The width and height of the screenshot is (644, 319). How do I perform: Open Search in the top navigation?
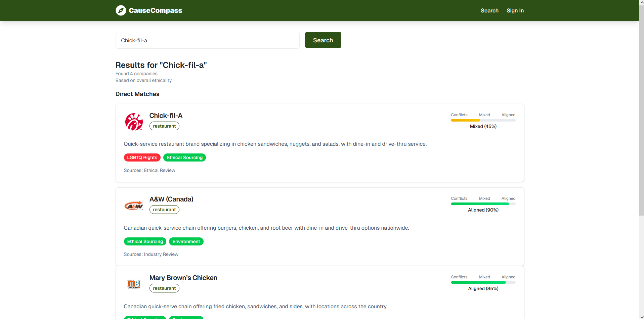tap(489, 10)
